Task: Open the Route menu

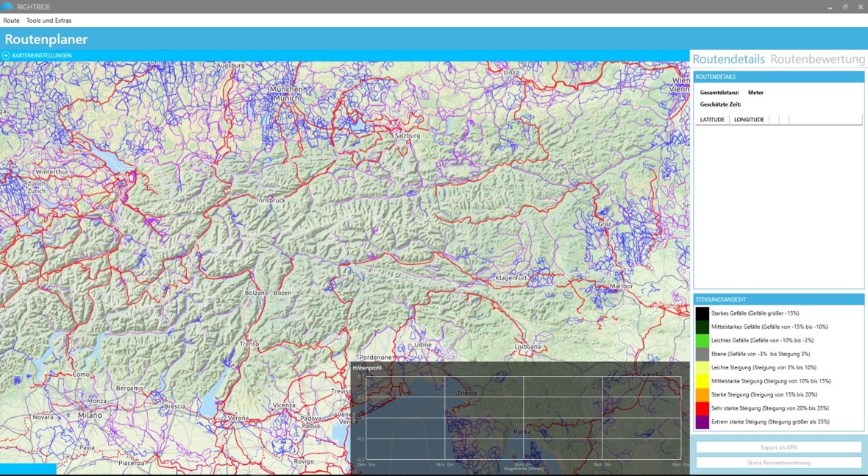Action: [11, 21]
